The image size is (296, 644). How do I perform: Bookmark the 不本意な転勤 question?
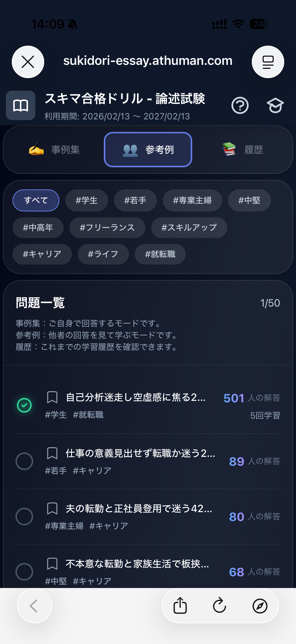pyautogui.click(x=52, y=564)
